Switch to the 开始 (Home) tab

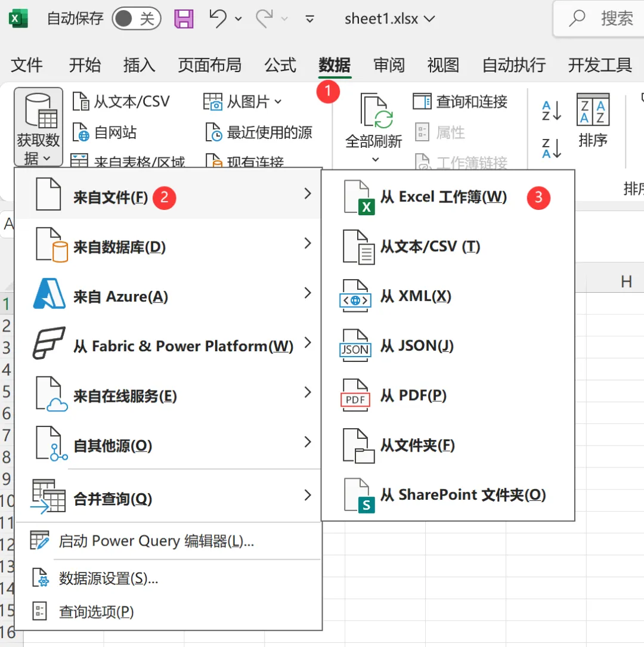pyautogui.click(x=85, y=65)
